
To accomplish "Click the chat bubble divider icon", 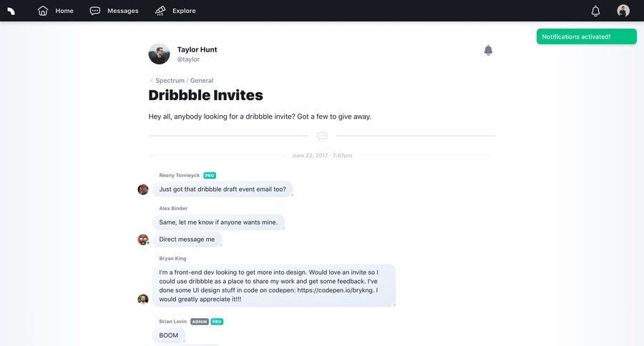I will coord(322,136).
